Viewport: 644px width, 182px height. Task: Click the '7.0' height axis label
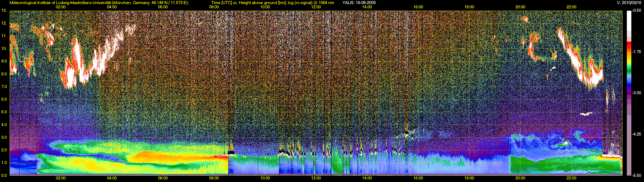[4, 87]
